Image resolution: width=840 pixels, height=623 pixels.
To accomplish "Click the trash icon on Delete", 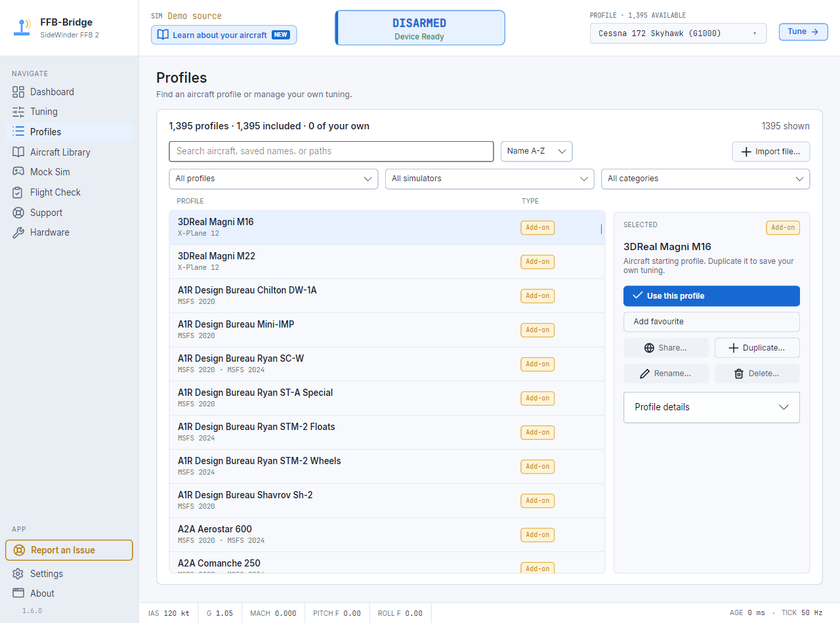I will tap(739, 374).
